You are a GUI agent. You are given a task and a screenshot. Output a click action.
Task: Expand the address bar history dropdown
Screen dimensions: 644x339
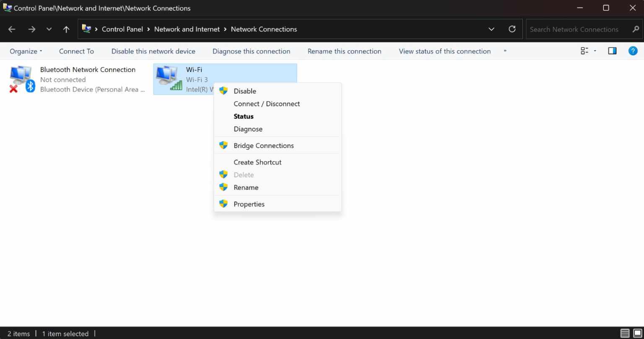coord(491,29)
